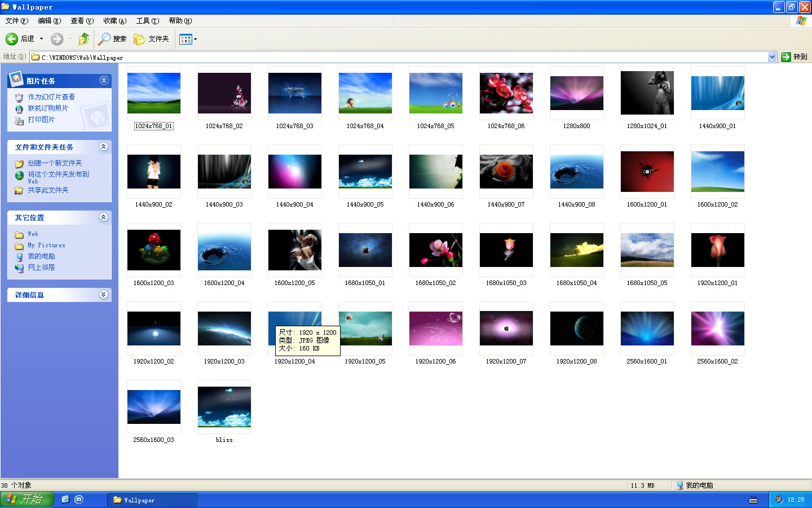Select the 1440x900_02 thumbnail
The height and width of the screenshot is (508, 812).
point(154,172)
